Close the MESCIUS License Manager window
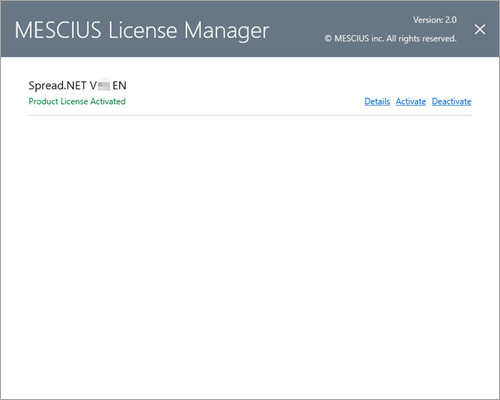Viewport: 500px width, 400px height. click(x=480, y=29)
